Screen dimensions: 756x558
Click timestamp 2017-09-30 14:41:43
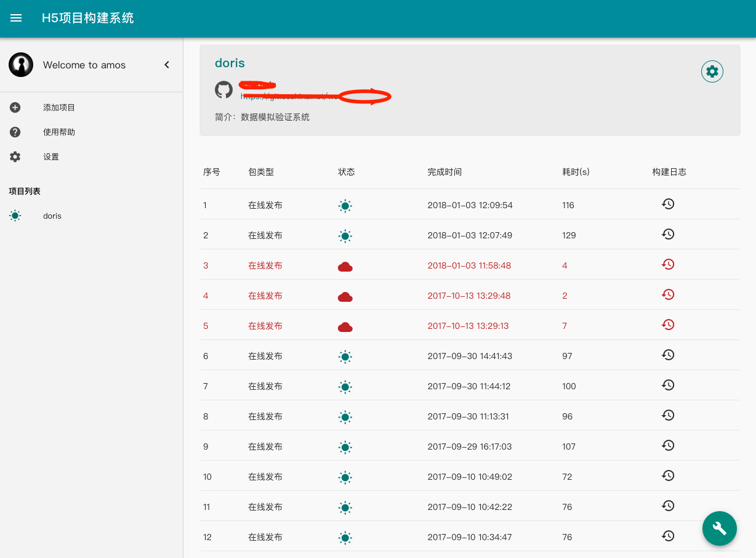click(470, 356)
